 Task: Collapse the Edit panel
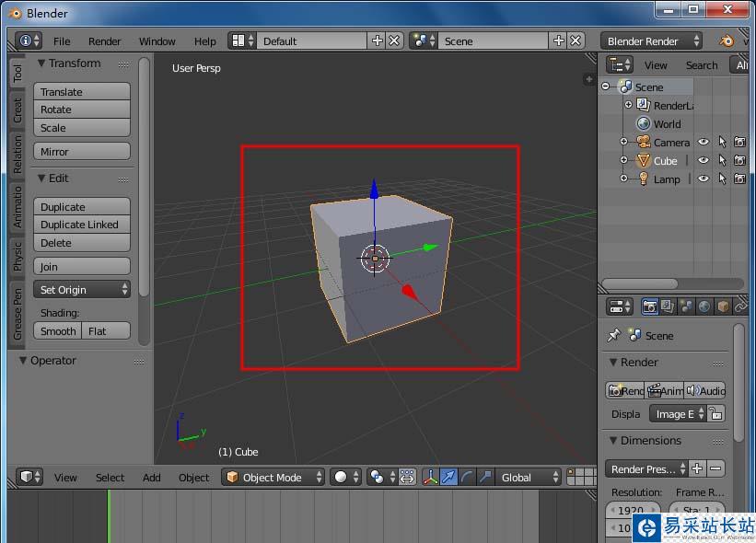[41, 179]
